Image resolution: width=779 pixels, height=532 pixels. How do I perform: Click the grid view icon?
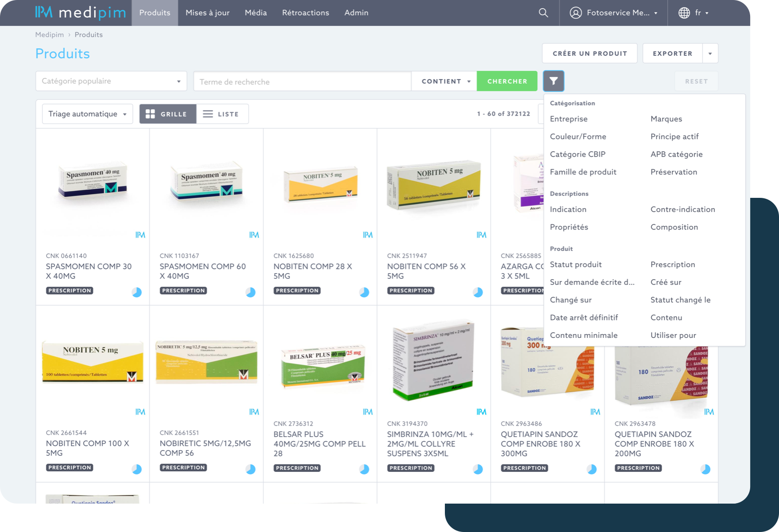tap(150, 114)
